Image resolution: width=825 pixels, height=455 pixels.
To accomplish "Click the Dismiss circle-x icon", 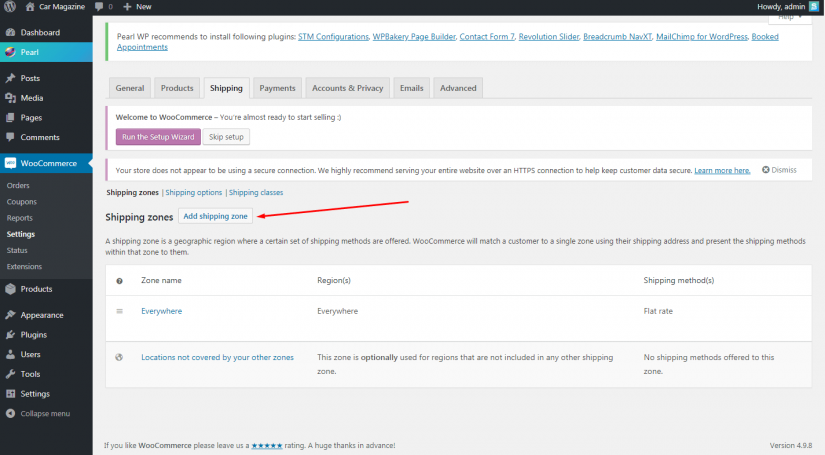I will pyautogui.click(x=766, y=170).
